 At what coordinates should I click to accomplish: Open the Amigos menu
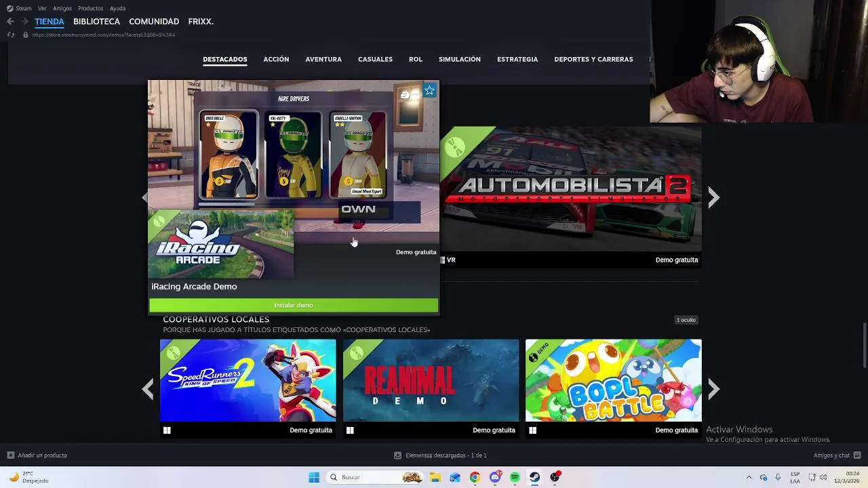[62, 8]
